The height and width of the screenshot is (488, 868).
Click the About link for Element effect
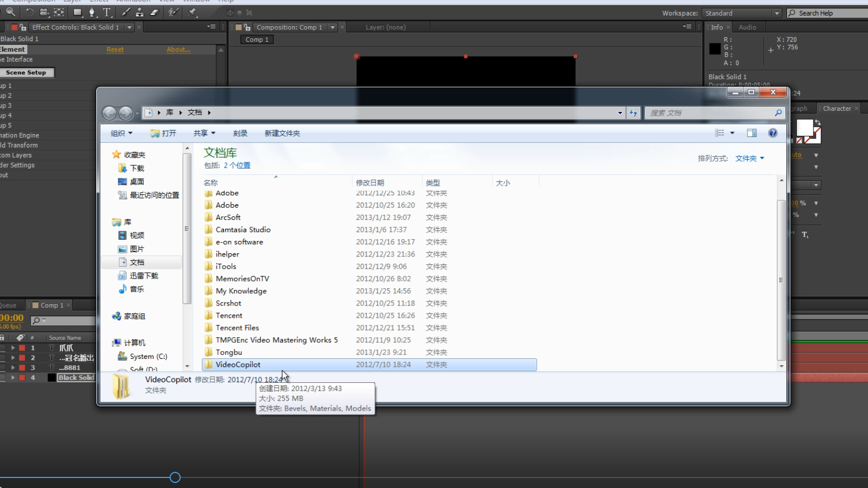pos(178,50)
